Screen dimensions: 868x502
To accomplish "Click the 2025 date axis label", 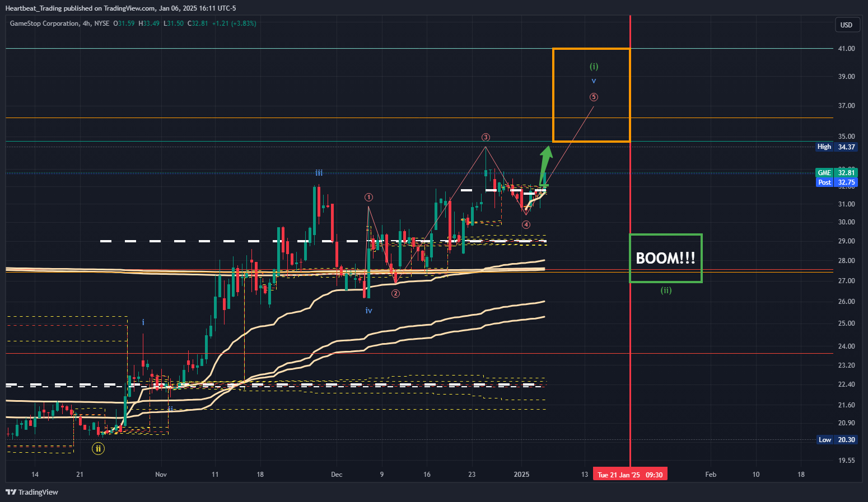I will tap(521, 475).
